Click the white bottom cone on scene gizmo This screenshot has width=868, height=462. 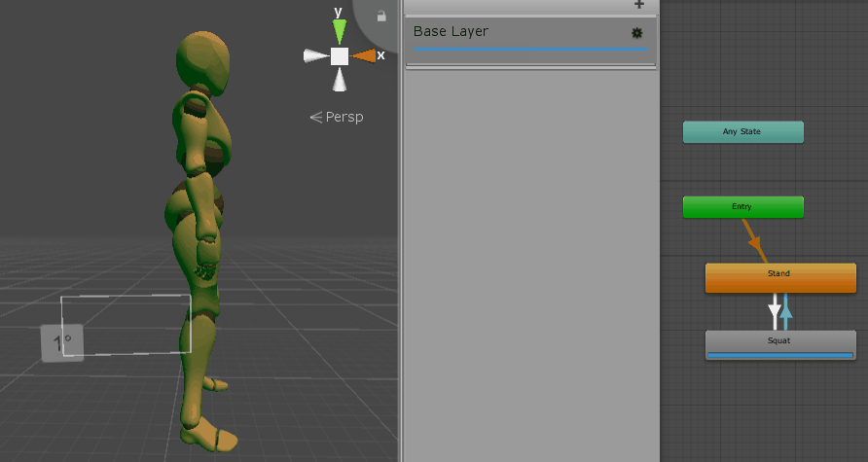[x=340, y=80]
